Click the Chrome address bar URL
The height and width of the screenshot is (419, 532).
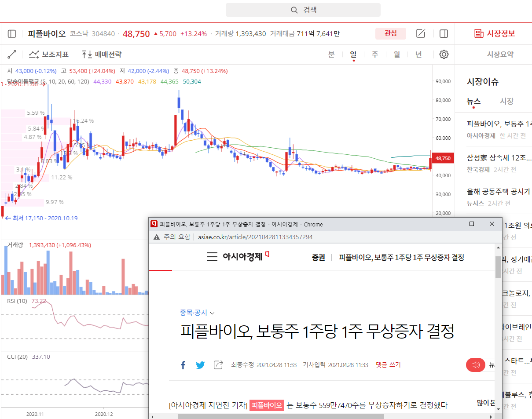[x=255, y=237]
